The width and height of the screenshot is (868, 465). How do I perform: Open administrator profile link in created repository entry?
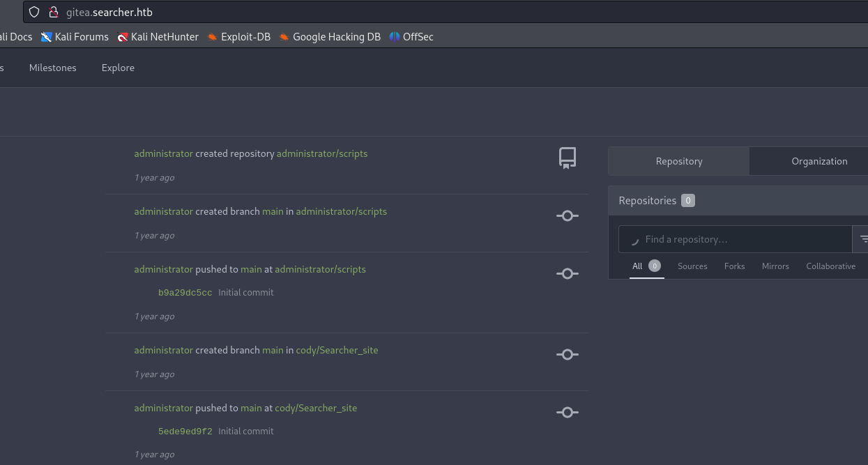164,153
